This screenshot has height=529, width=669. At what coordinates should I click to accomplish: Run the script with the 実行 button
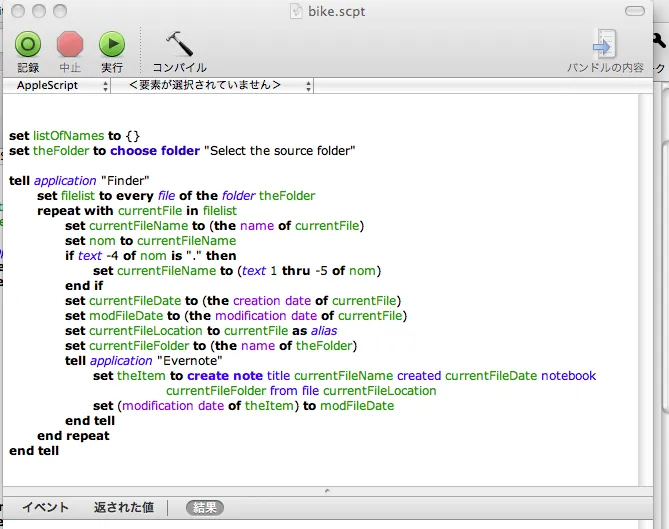111,45
